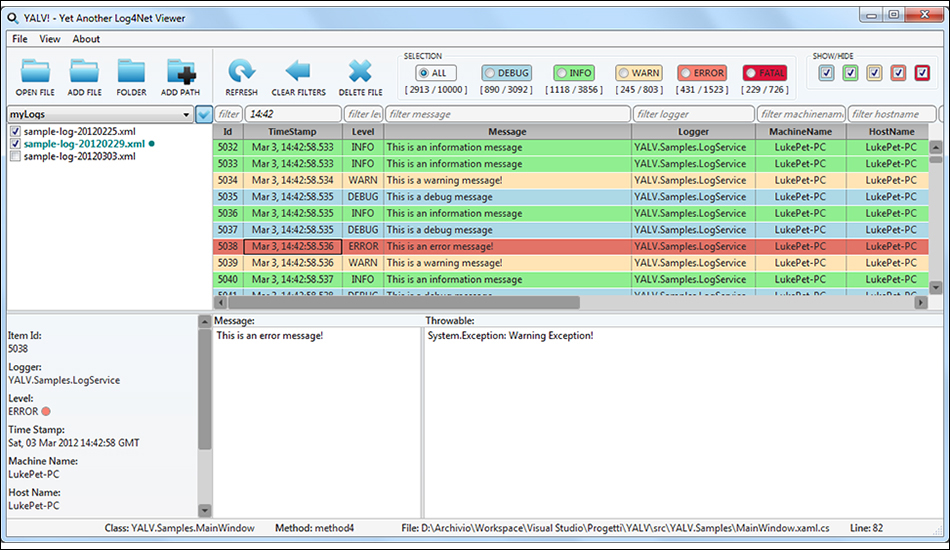Image resolution: width=950 pixels, height=550 pixels.
Task: Uncheck sample-log-20120225.xml checkbox
Action: (x=15, y=131)
